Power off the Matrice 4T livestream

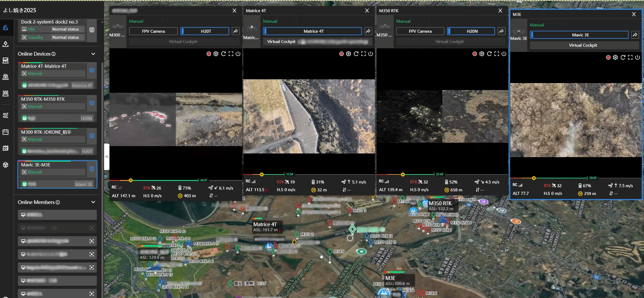pos(371,54)
